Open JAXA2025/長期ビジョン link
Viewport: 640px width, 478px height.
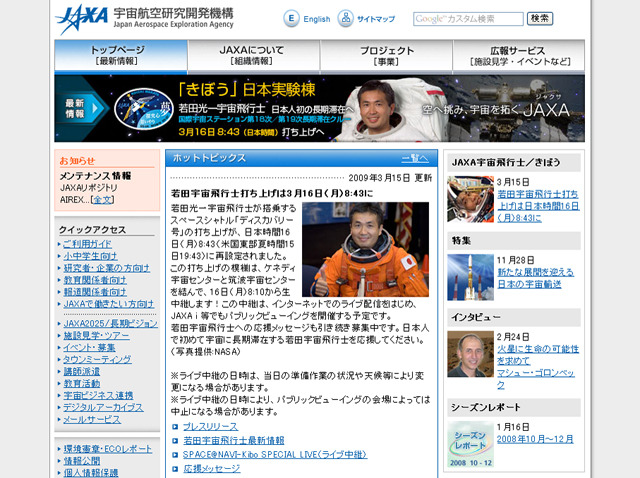pos(110,324)
